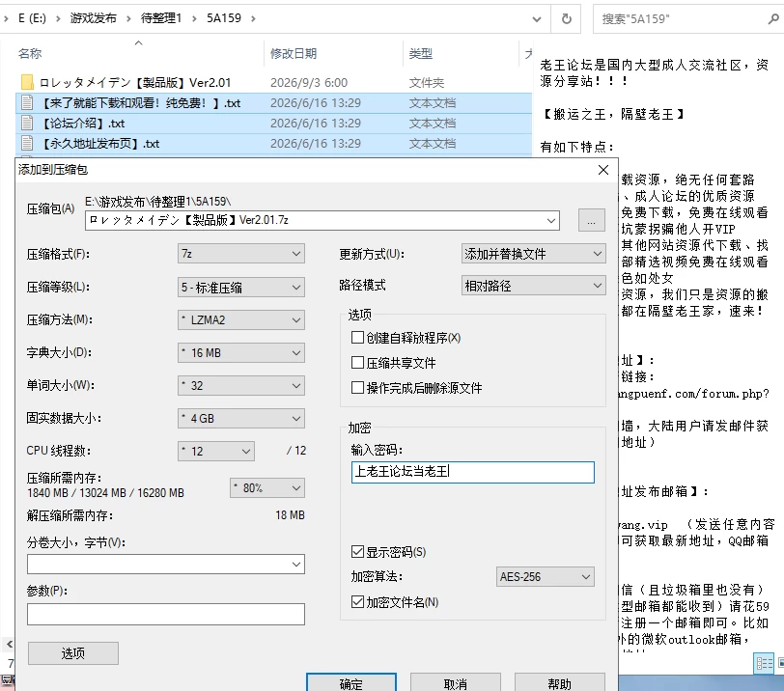Click the preview text 【搬运之王,隔壁老王】
The height and width of the screenshot is (691, 784).
(613, 114)
